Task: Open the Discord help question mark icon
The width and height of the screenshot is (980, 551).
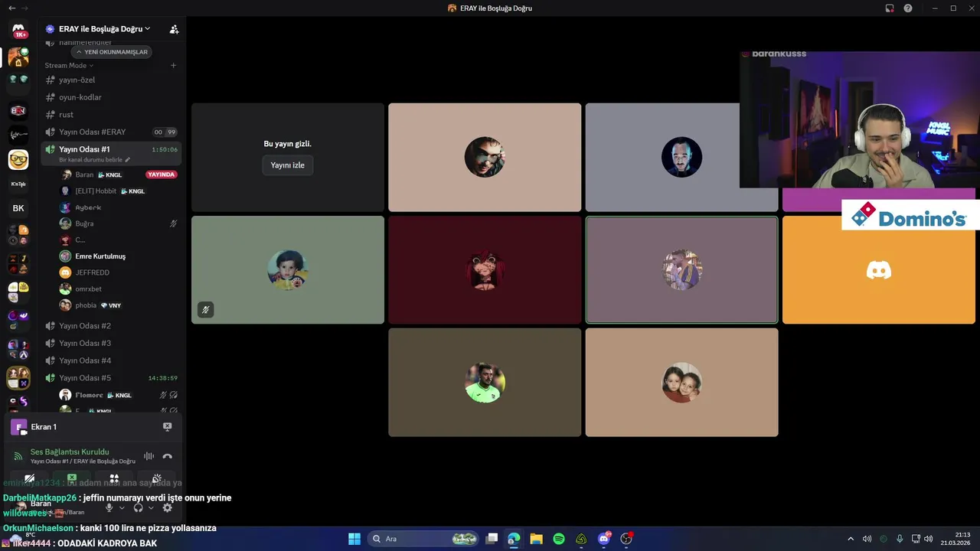Action: point(908,8)
